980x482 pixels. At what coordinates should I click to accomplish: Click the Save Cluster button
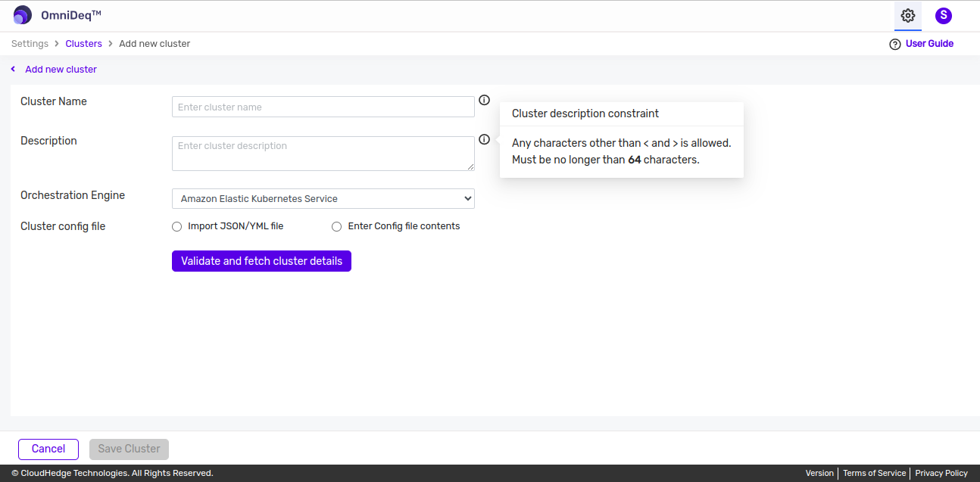coord(129,449)
